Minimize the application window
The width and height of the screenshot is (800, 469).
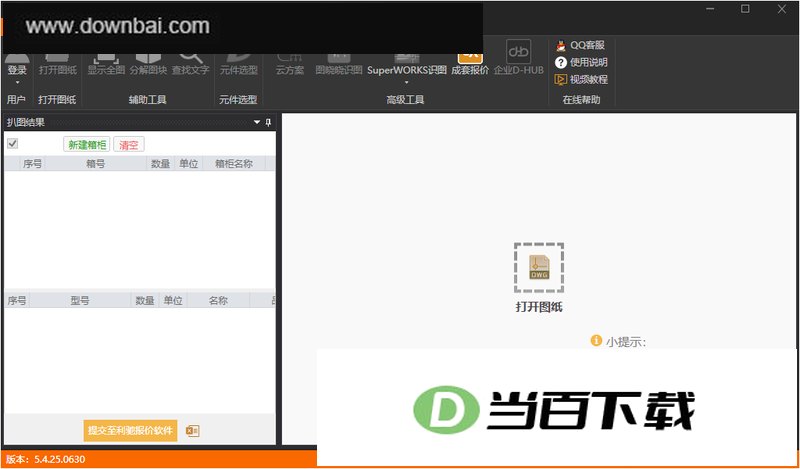click(710, 9)
